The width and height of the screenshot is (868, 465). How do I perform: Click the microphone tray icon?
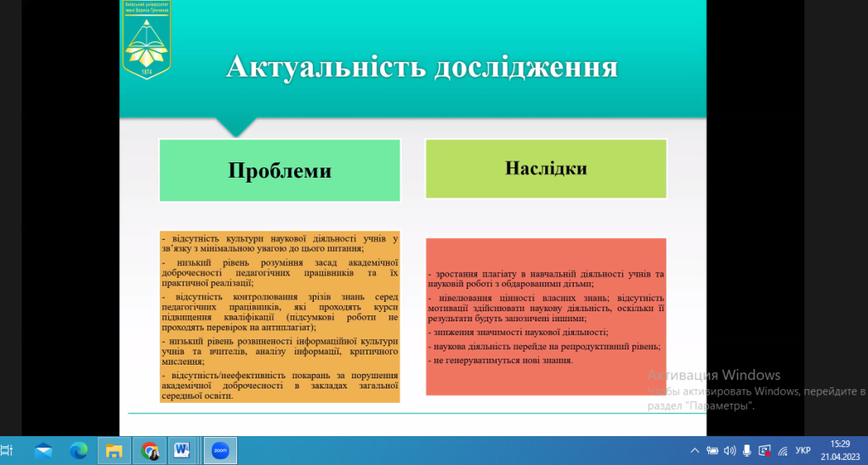pos(746,451)
